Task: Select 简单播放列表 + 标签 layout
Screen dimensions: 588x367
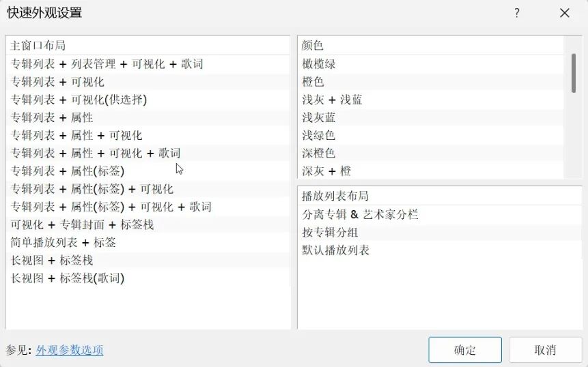Action: click(64, 242)
